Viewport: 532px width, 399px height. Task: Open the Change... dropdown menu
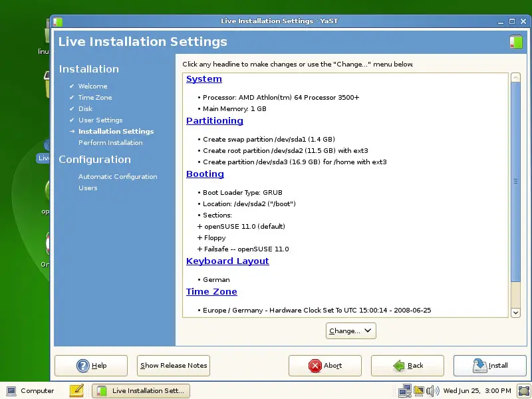click(351, 331)
